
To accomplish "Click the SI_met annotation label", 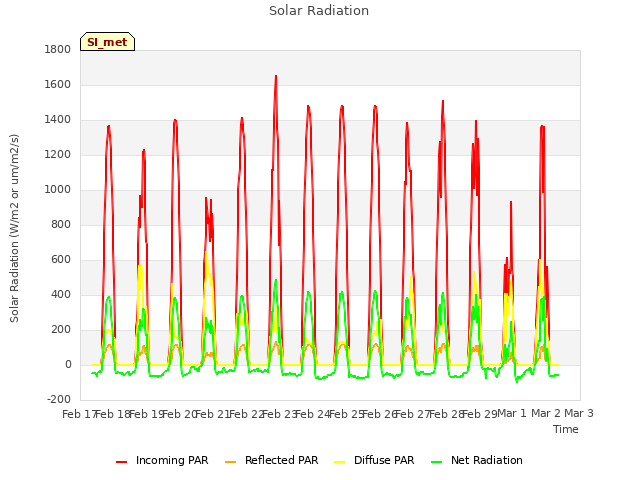I will coord(107,42).
